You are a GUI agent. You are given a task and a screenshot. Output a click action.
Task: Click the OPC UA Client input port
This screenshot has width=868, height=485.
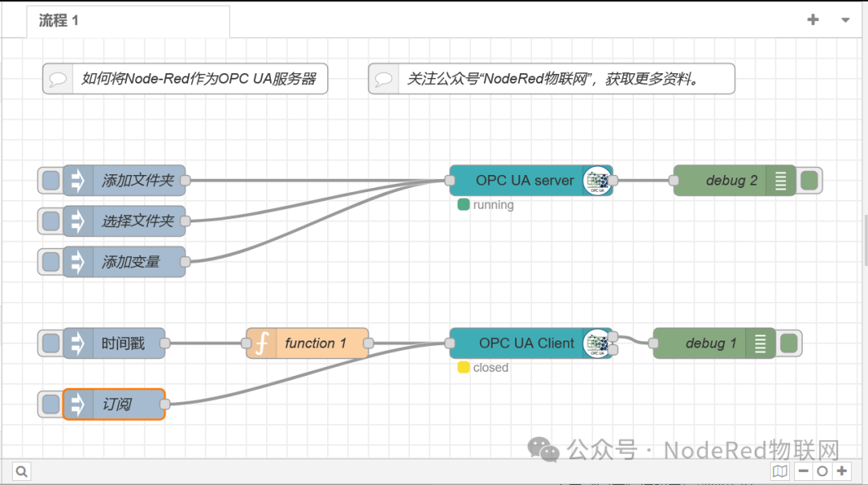(x=449, y=344)
